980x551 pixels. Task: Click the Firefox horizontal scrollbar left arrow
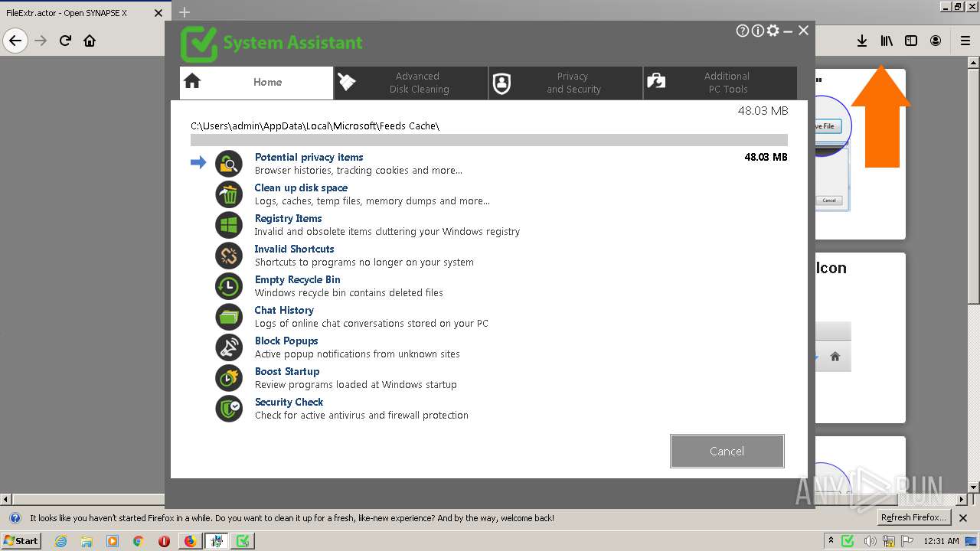[x=6, y=499]
